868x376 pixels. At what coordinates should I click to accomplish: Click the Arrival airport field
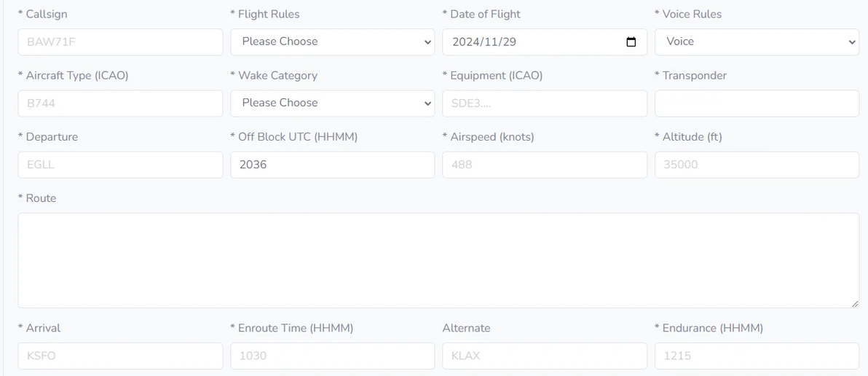120,356
